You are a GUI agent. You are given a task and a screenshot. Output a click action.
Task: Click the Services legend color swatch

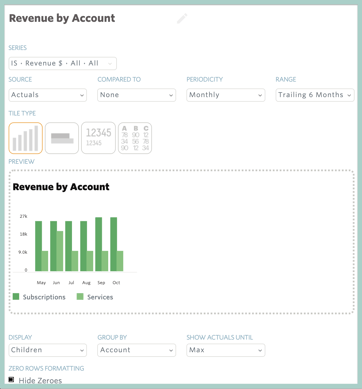click(80, 297)
